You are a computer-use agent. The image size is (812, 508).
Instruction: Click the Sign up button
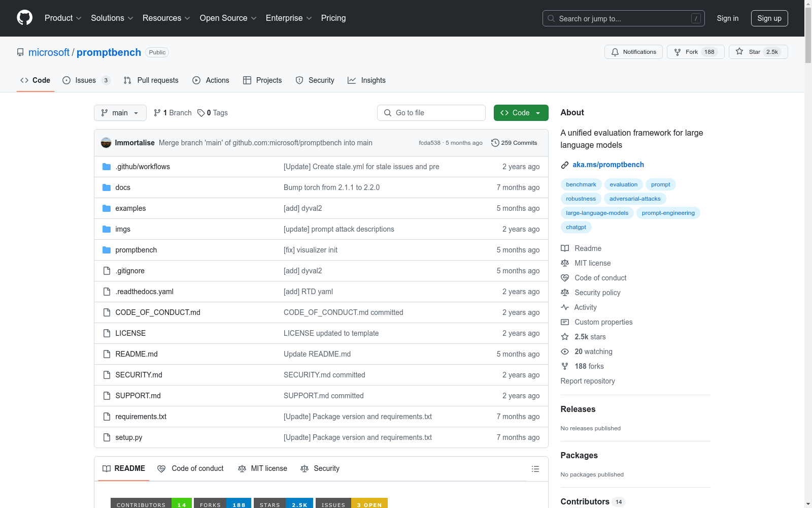pos(769,18)
